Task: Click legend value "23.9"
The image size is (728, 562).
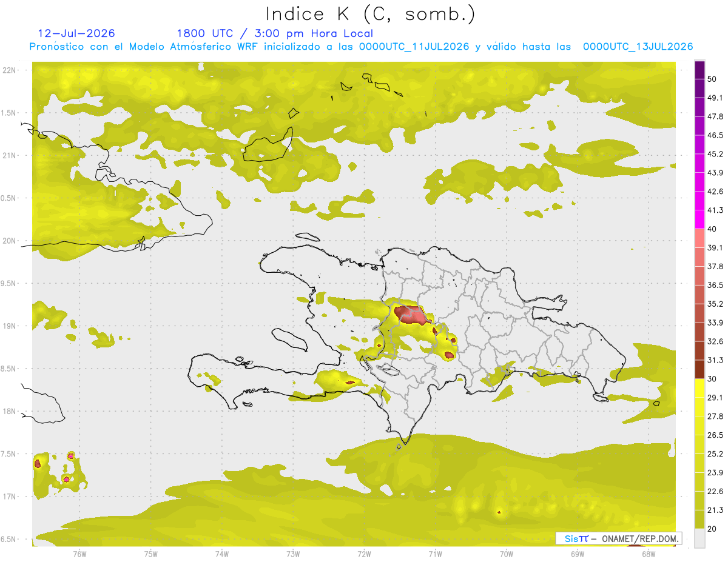Action: tap(715, 472)
